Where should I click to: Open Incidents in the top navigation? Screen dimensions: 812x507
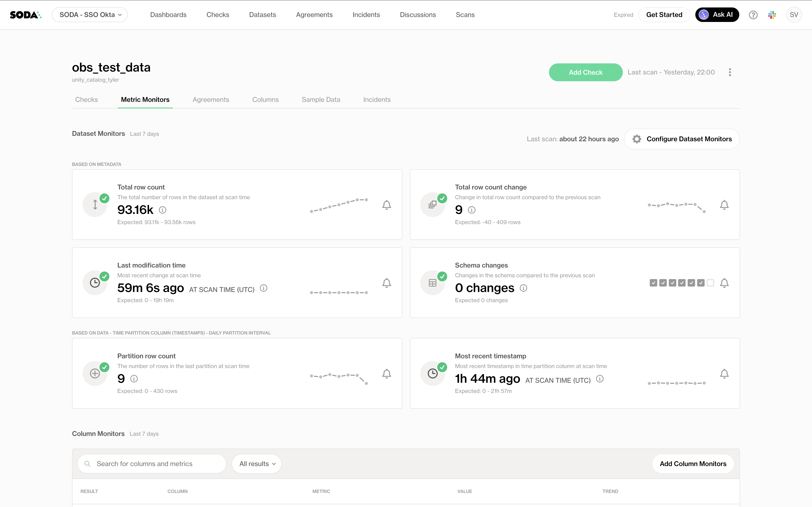pyautogui.click(x=366, y=15)
